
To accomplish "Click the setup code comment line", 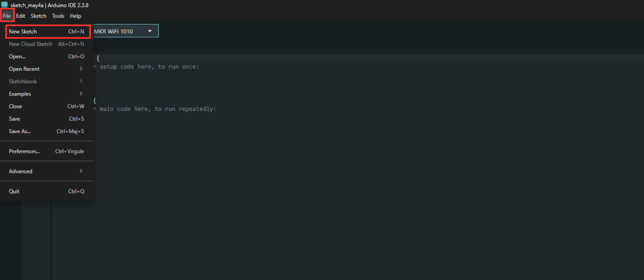I will pyautogui.click(x=145, y=67).
